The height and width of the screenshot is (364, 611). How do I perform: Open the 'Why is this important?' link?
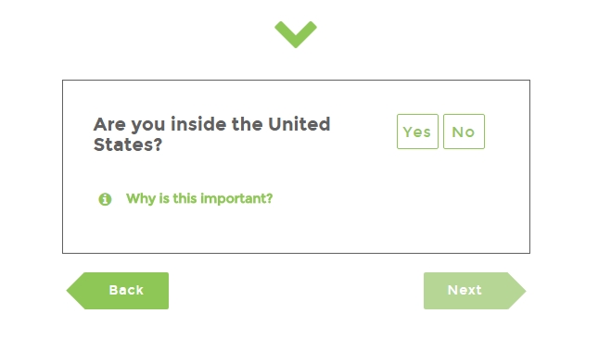coord(199,198)
